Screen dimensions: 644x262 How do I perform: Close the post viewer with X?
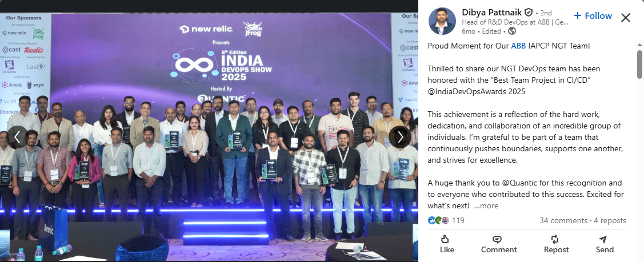pos(626,18)
